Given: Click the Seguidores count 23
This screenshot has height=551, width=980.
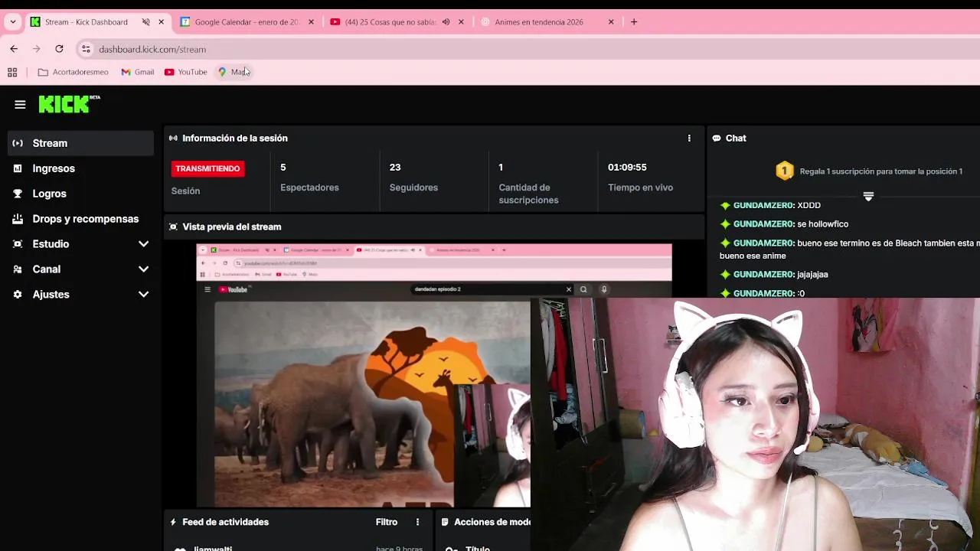Looking at the screenshot, I should [x=395, y=167].
